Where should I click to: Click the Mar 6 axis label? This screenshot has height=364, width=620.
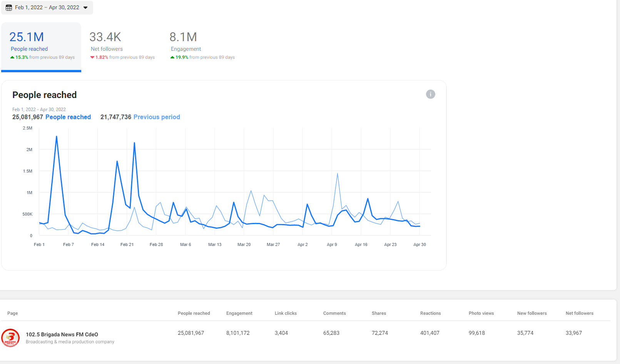[185, 244]
